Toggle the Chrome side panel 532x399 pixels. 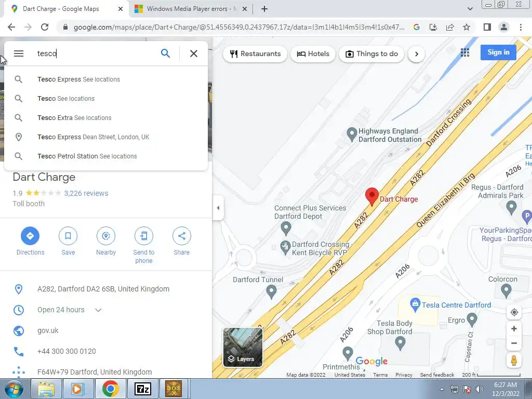487,27
